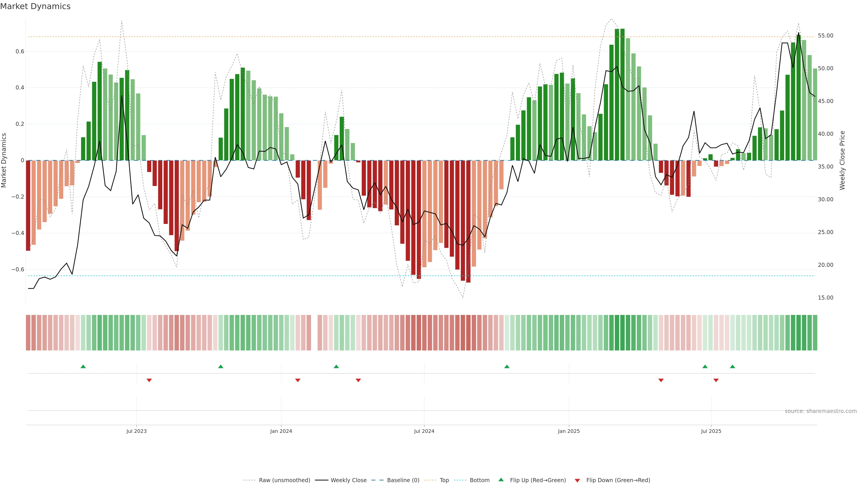Image resolution: width=868 pixels, height=488 pixels.
Task: Click the Jul 2024 axis label
Action: tap(424, 431)
